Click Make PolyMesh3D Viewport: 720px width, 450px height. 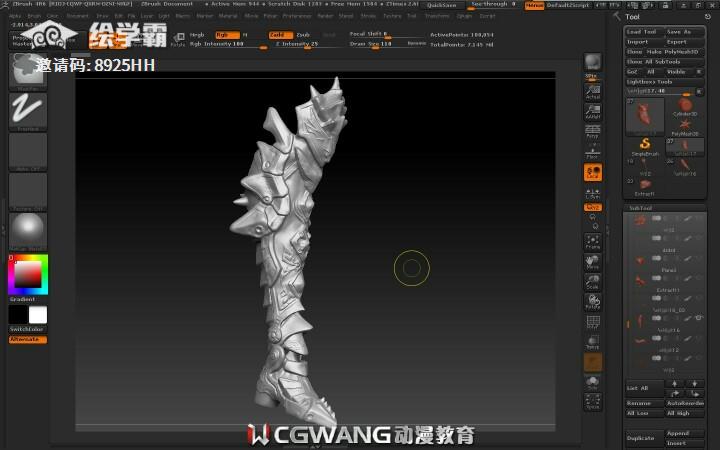click(675, 52)
